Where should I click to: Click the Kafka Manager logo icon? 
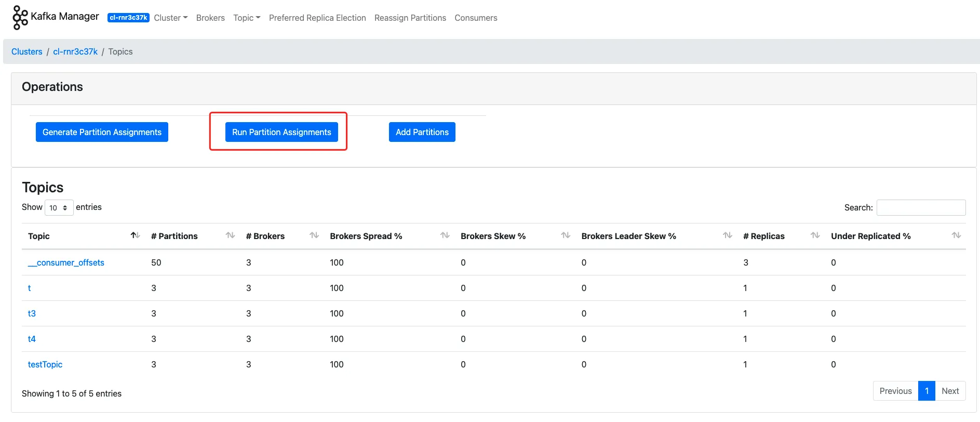coord(20,18)
